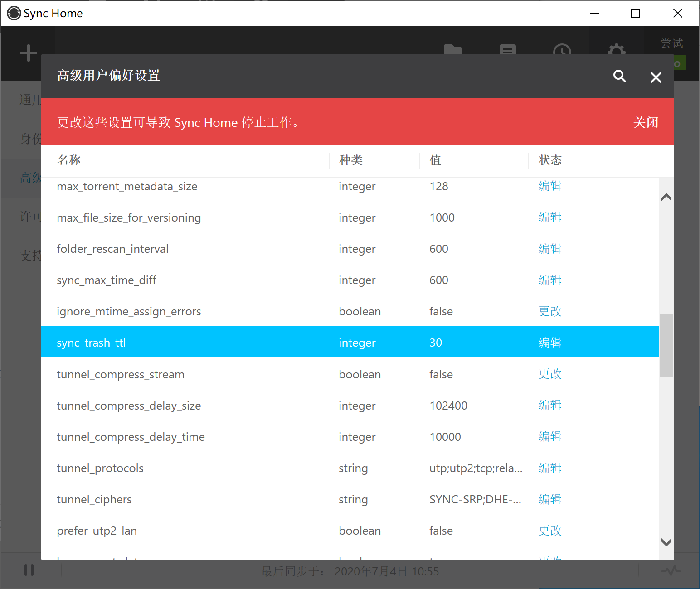Open 身份 tab in background settings sidebar
700x589 pixels.
30,139
